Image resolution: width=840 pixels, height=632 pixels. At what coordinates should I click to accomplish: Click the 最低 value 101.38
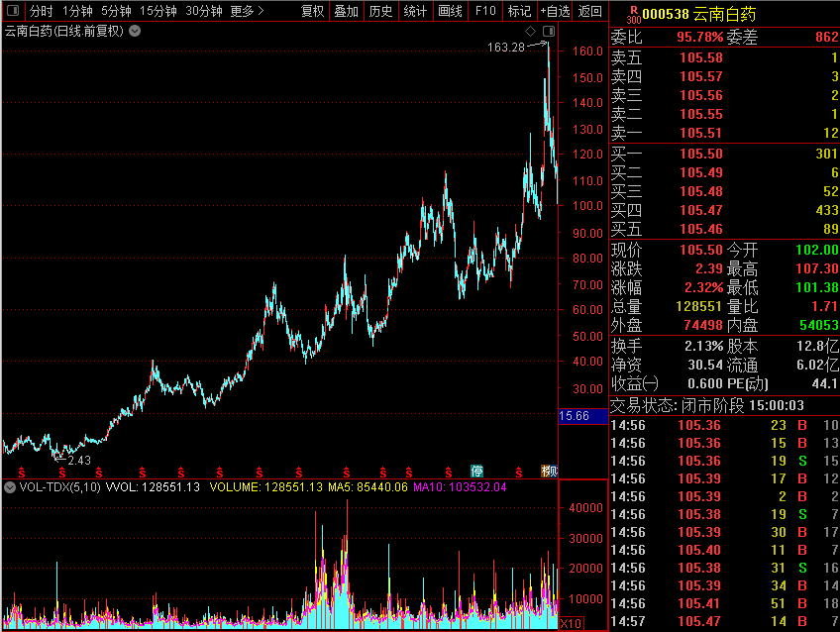pyautogui.click(x=817, y=287)
